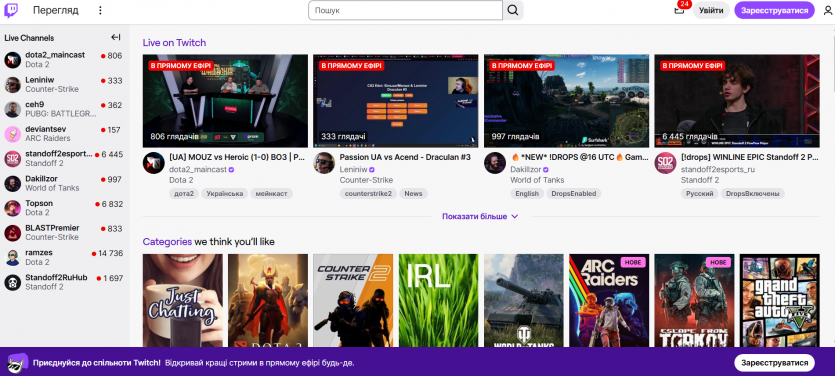Click the News tag
835x376 pixels.
tap(413, 194)
